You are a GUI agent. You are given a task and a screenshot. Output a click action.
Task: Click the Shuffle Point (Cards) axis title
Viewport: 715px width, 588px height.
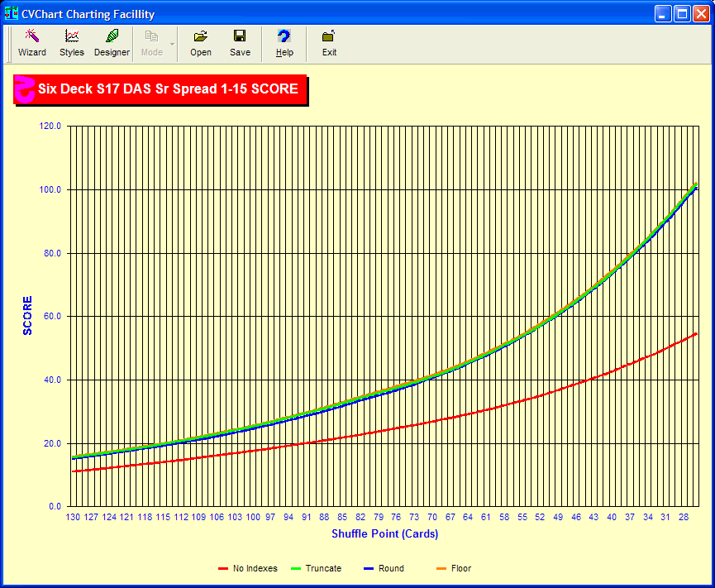pos(385,534)
